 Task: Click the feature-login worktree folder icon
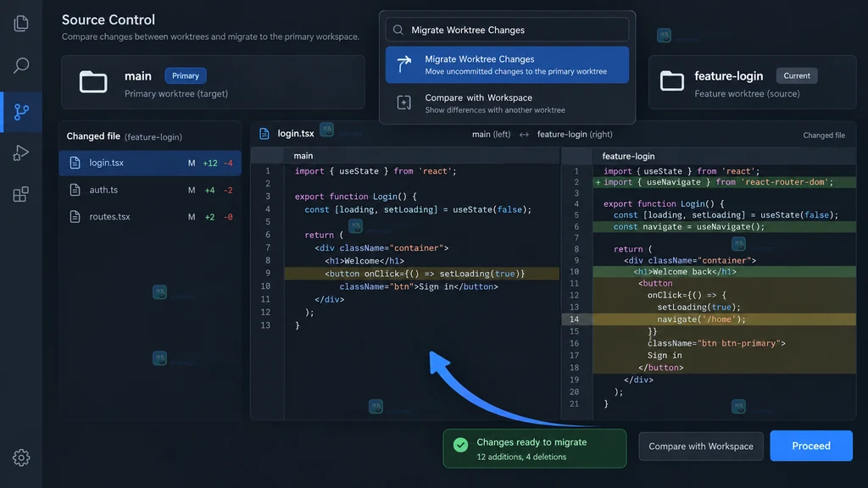[x=672, y=81]
